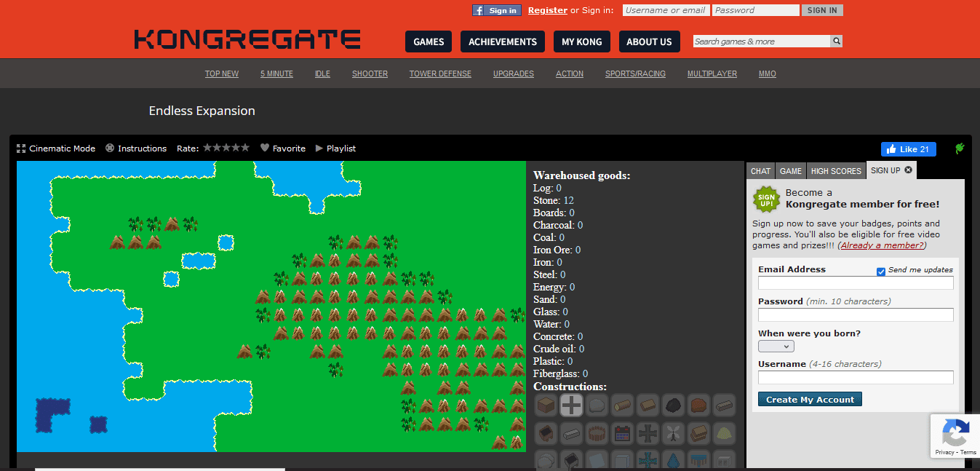
Task: Pick the stacked wooden crates construction icon
Action: coord(698,433)
